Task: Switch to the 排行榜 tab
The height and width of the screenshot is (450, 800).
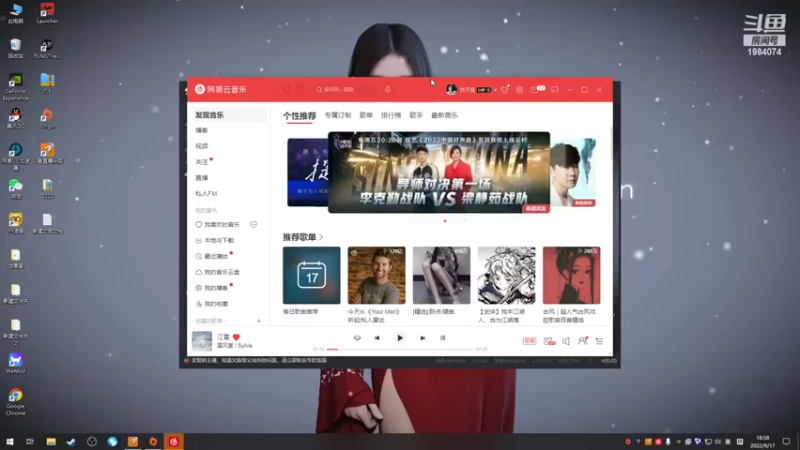Action: pos(391,115)
